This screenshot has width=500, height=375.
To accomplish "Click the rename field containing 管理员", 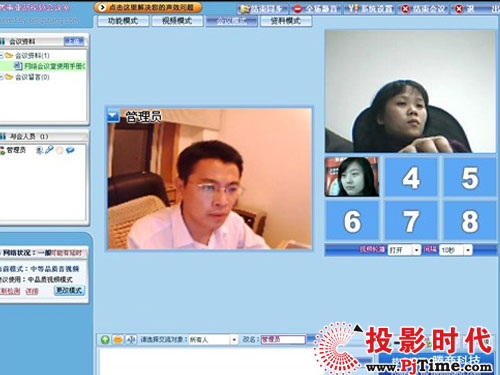I will pyautogui.click(x=283, y=340).
